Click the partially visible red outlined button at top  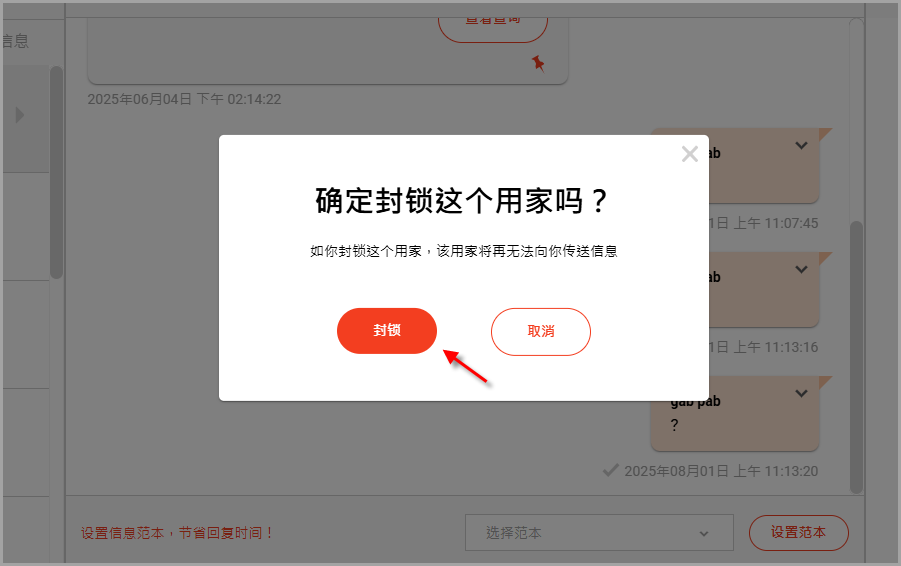coord(493,29)
